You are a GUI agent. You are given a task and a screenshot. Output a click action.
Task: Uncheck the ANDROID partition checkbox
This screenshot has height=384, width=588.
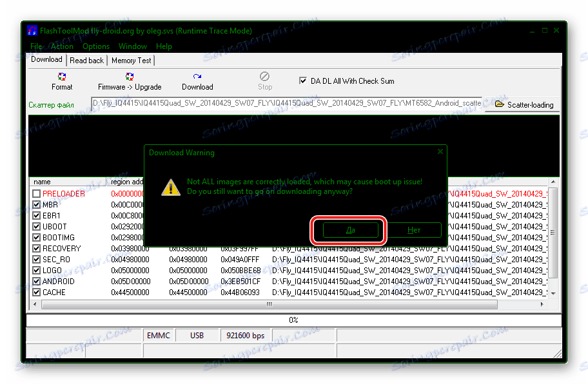pyautogui.click(x=36, y=281)
